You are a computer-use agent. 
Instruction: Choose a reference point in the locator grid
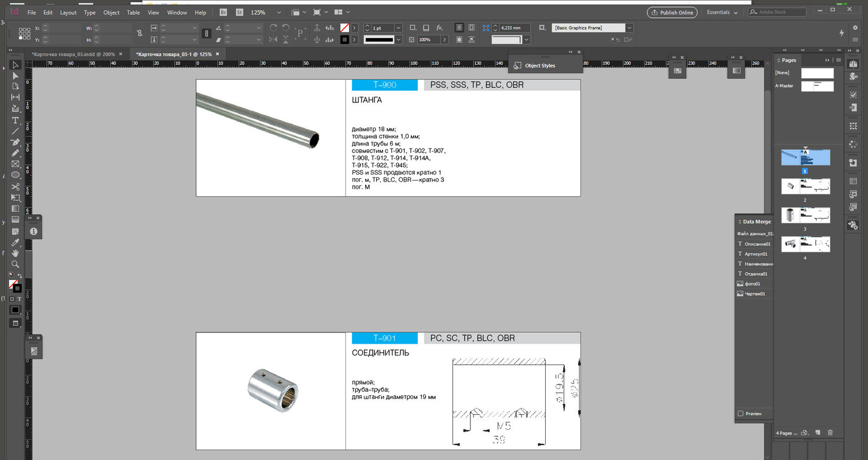(x=24, y=34)
